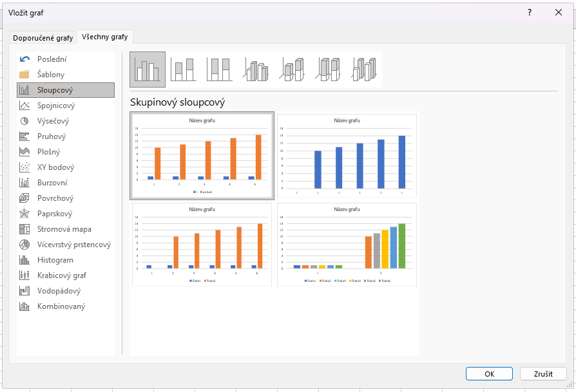
Task: Select the stacked column chart subtype icon
Action: point(184,70)
